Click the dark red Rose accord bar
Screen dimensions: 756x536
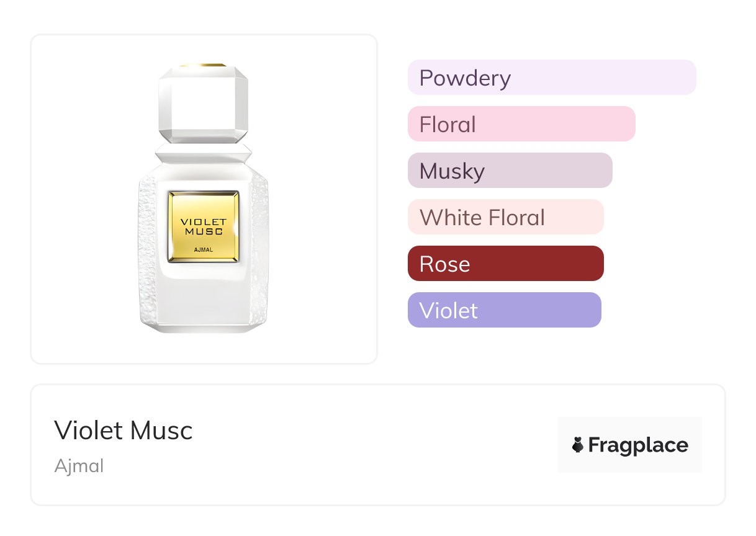(x=505, y=264)
